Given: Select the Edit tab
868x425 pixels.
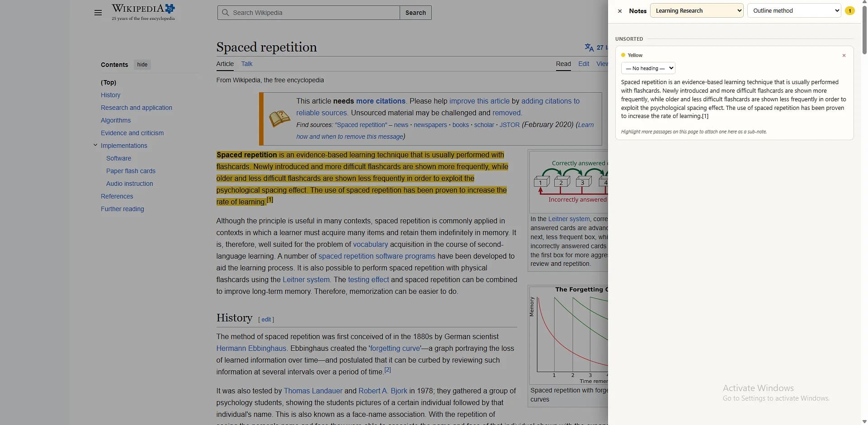Looking at the screenshot, I should click(584, 64).
